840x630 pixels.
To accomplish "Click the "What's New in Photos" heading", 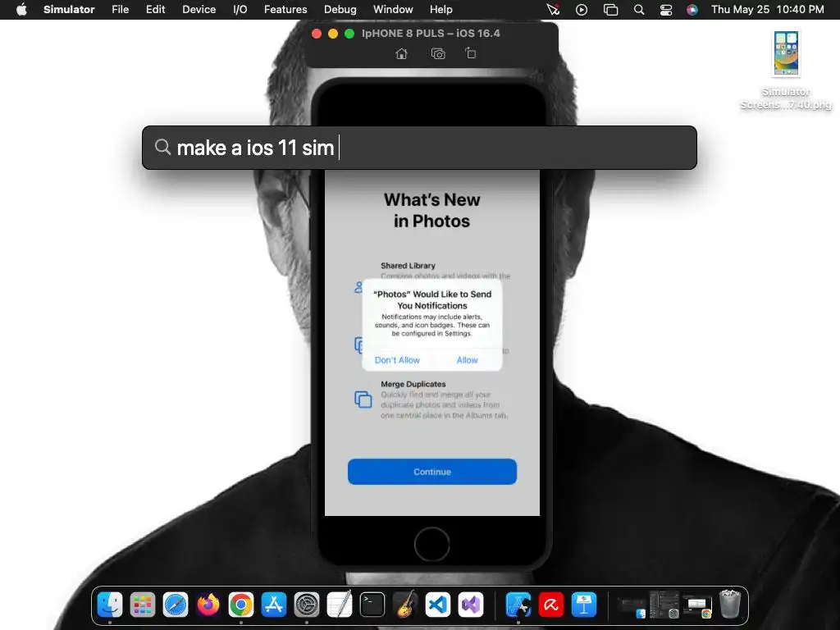I will coord(431,211).
